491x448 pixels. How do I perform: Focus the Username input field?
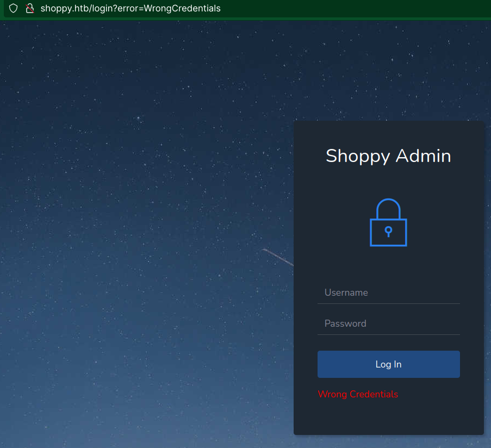tap(389, 293)
